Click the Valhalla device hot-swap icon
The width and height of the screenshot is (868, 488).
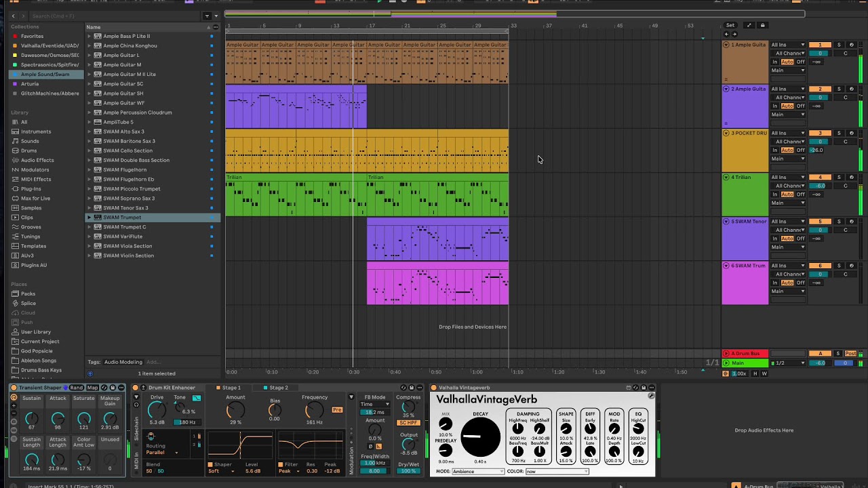[x=635, y=388]
